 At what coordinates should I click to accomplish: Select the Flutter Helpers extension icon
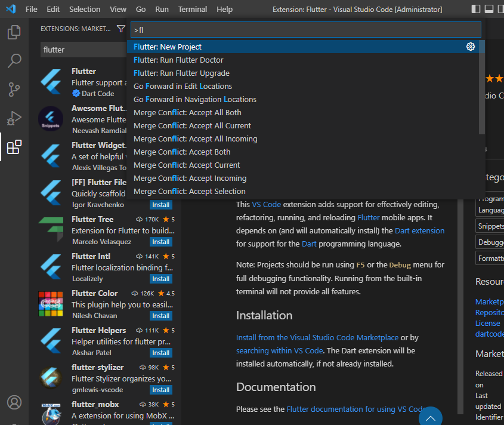[x=51, y=341]
